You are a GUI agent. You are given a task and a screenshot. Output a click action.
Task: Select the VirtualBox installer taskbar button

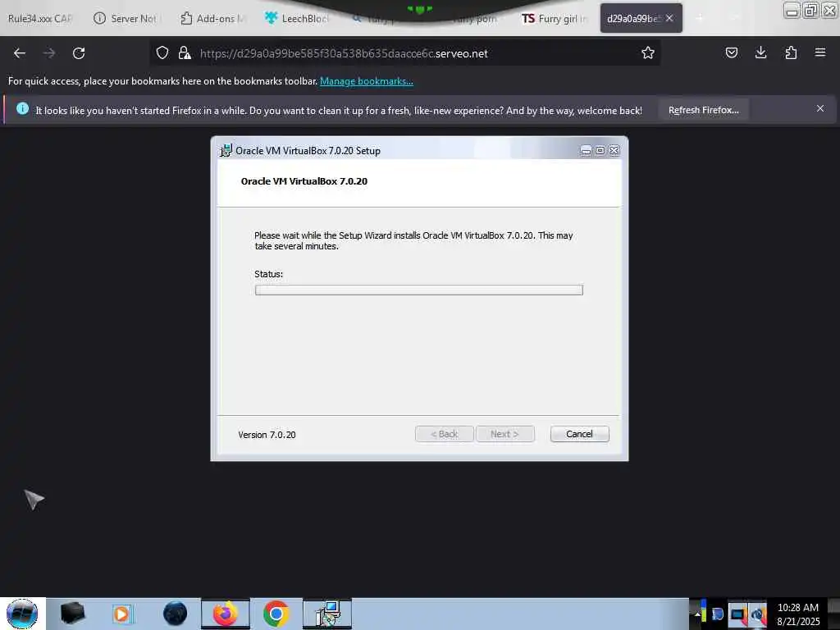(x=327, y=614)
